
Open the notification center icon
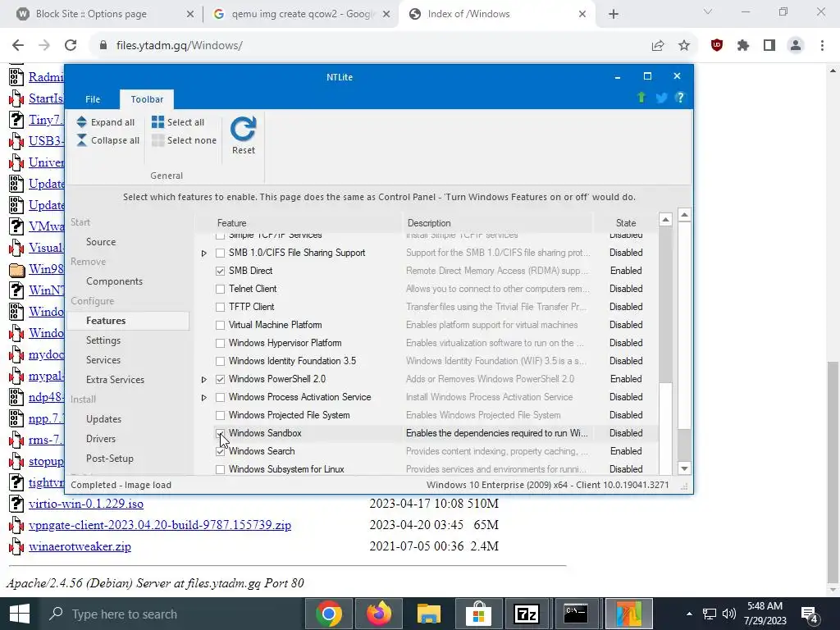click(x=809, y=614)
